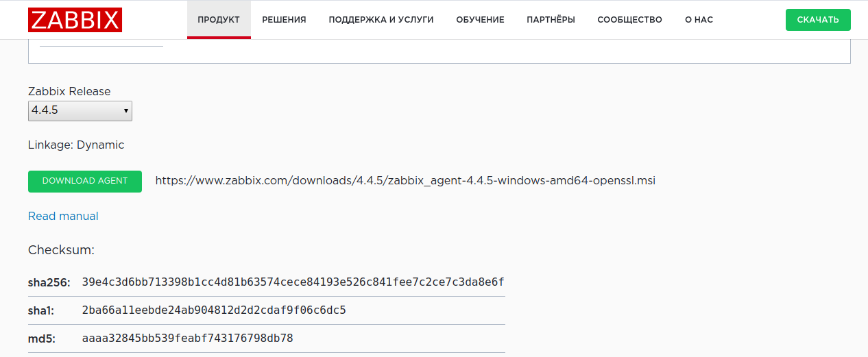Click the DOWNLOAD AGENT button
The image size is (868, 357).
(85, 182)
